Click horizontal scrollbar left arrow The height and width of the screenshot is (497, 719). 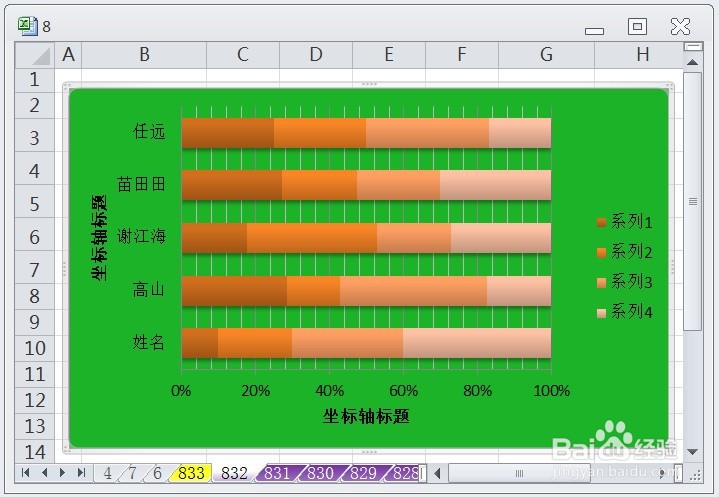pos(437,473)
